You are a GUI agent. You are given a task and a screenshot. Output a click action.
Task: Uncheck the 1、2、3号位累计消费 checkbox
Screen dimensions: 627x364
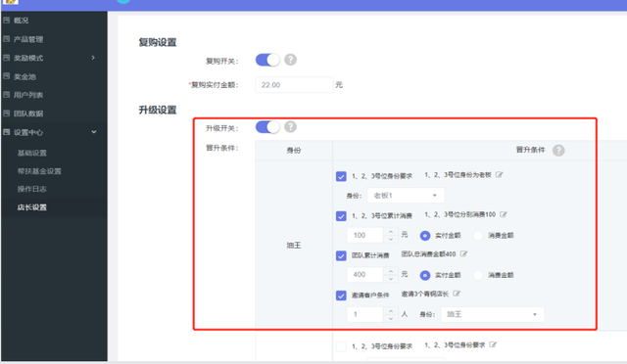pyautogui.click(x=341, y=216)
